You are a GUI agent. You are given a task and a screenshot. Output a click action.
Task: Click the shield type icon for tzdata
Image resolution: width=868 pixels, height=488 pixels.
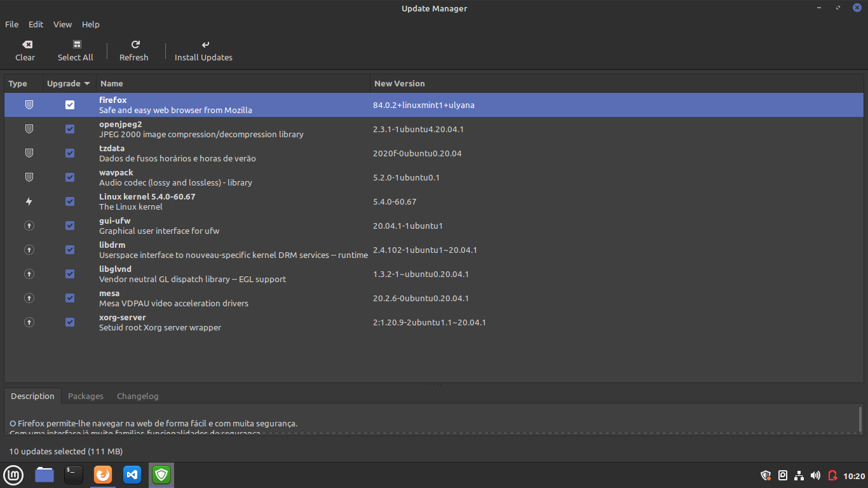[x=29, y=153]
